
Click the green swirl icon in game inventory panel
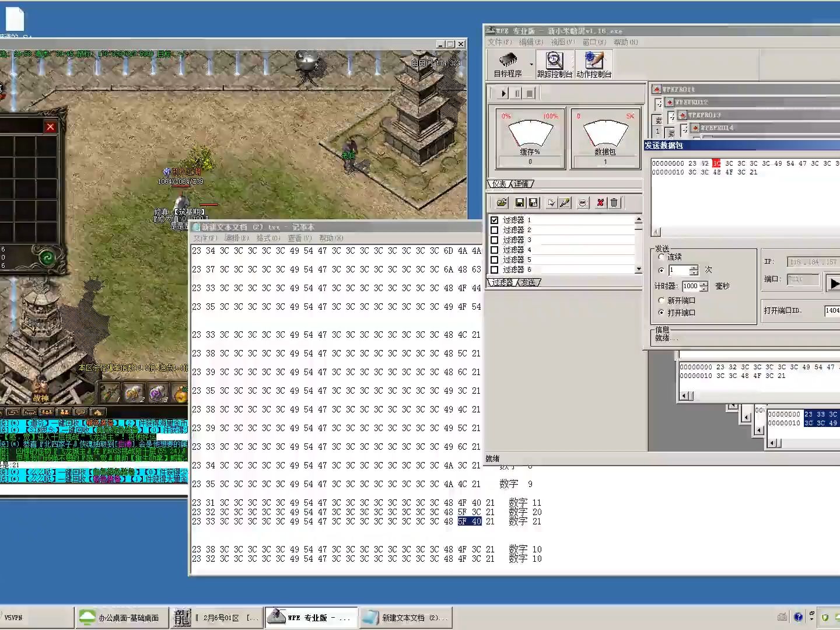pyautogui.click(x=47, y=257)
